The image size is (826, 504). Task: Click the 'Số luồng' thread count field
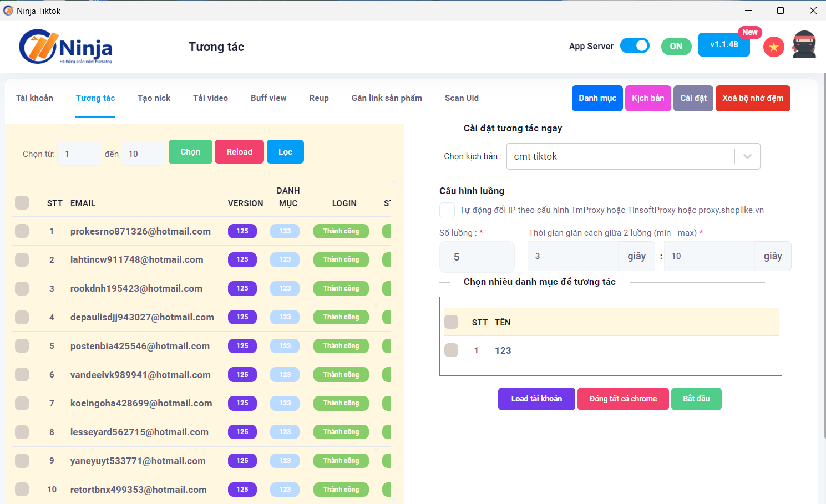[477, 257]
